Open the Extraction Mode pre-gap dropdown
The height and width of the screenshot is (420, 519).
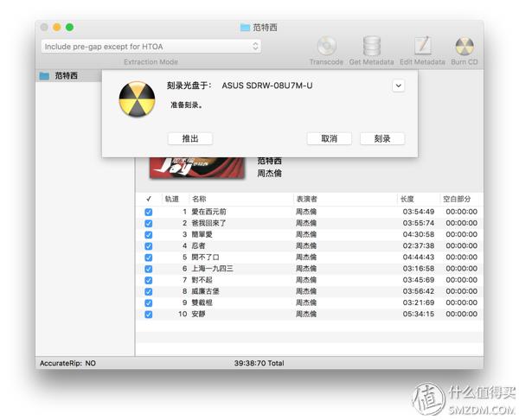point(151,47)
